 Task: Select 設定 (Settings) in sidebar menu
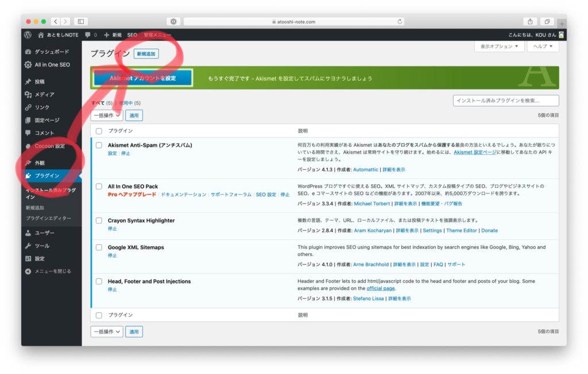point(40,259)
